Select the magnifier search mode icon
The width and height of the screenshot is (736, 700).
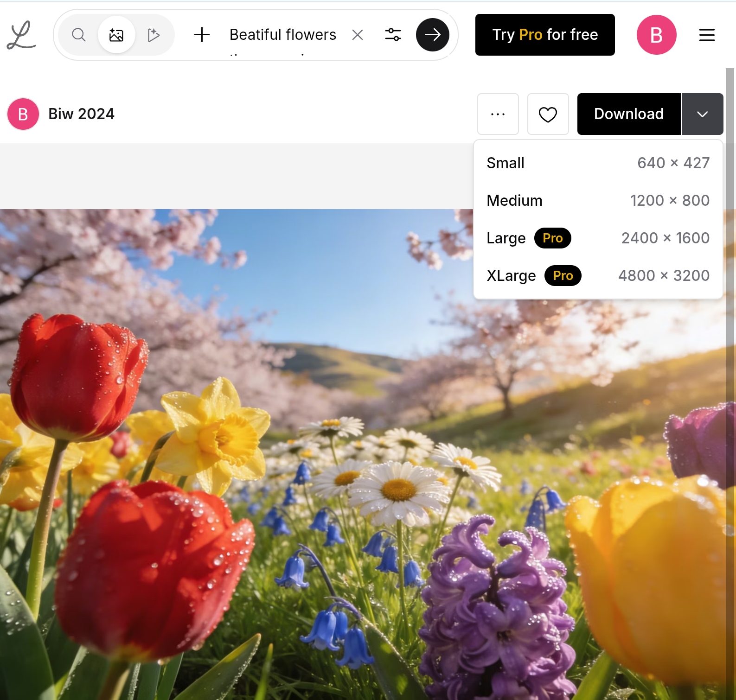click(79, 35)
